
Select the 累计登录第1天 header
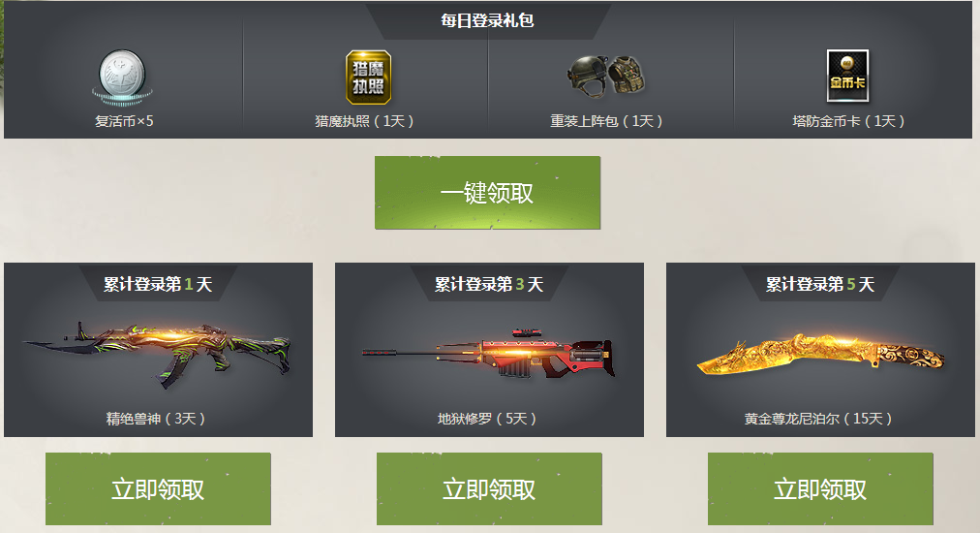click(158, 284)
